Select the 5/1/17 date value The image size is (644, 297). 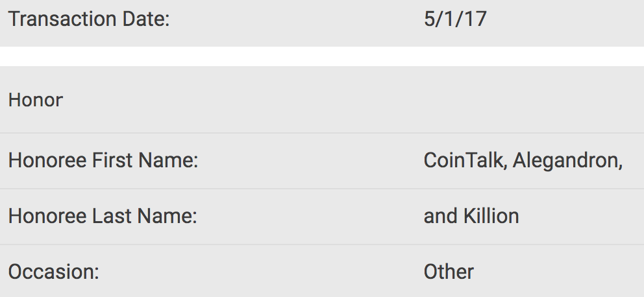coord(454,19)
